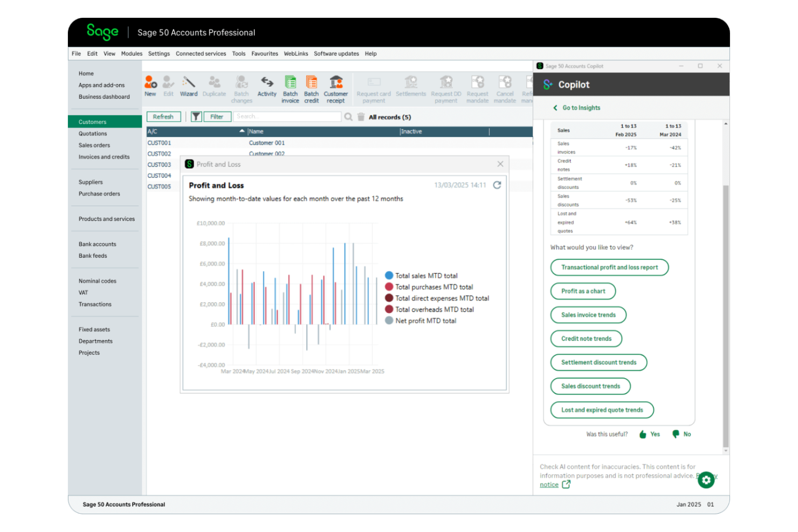Open the Settlements tool

(x=411, y=82)
